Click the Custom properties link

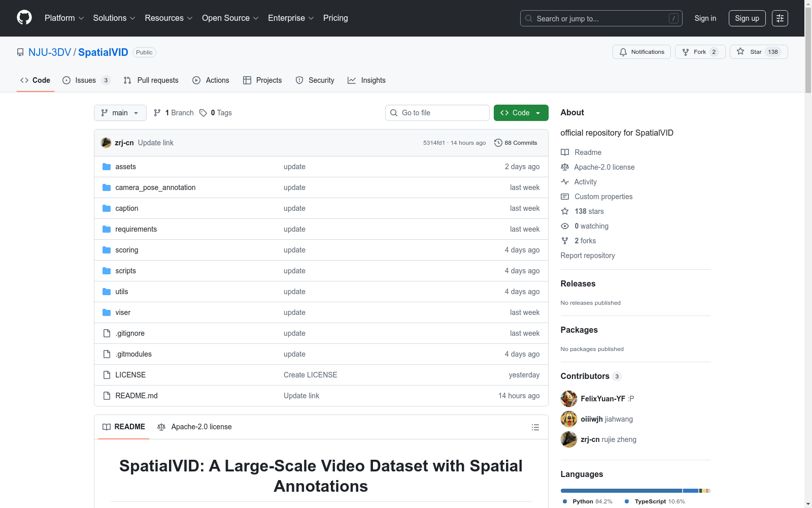tap(603, 197)
